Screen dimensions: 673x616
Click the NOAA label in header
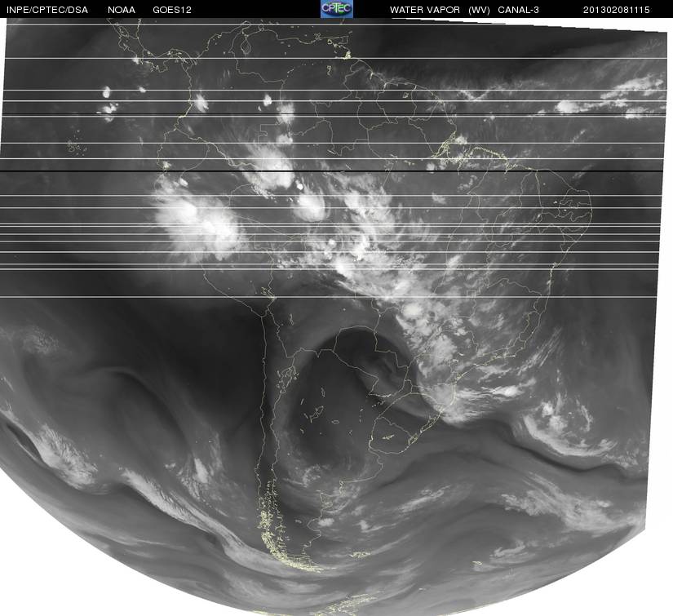click(122, 10)
